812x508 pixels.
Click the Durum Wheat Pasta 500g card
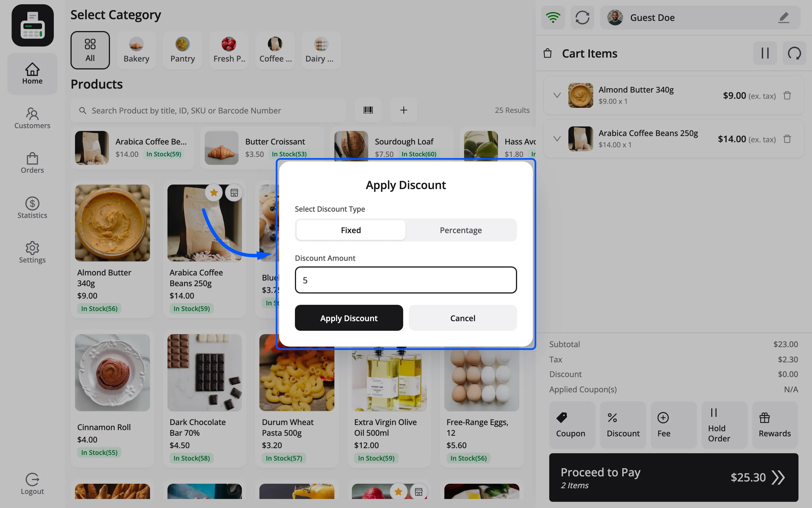297,399
